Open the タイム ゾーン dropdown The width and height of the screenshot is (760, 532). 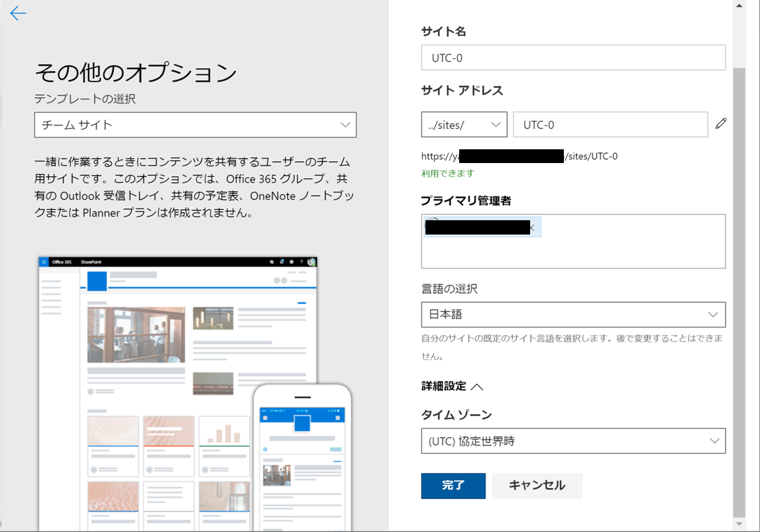pyautogui.click(x=574, y=440)
